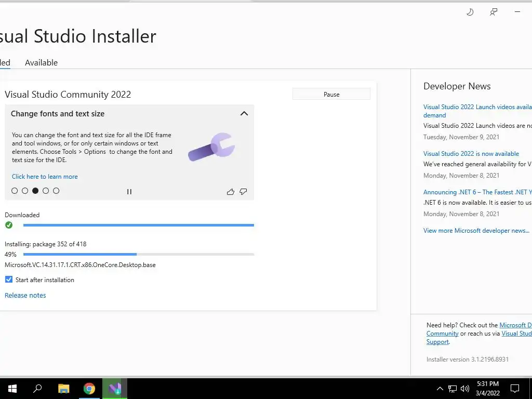Image resolution: width=532 pixels, height=399 pixels.
Task: Open Visual Studio 2022 Launch videos article
Action: click(x=477, y=111)
